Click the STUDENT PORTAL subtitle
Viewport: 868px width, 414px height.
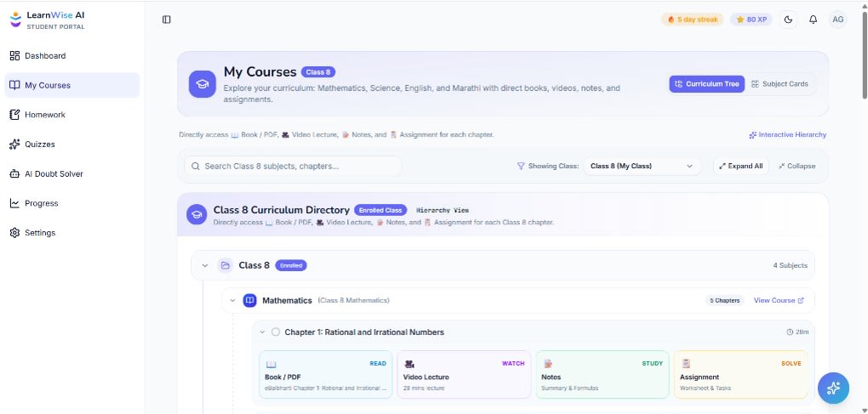tap(56, 27)
